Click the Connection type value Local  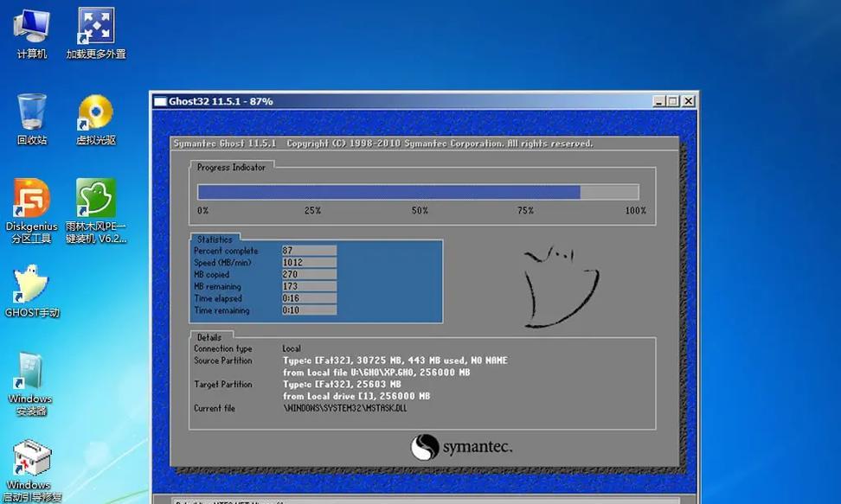point(292,348)
